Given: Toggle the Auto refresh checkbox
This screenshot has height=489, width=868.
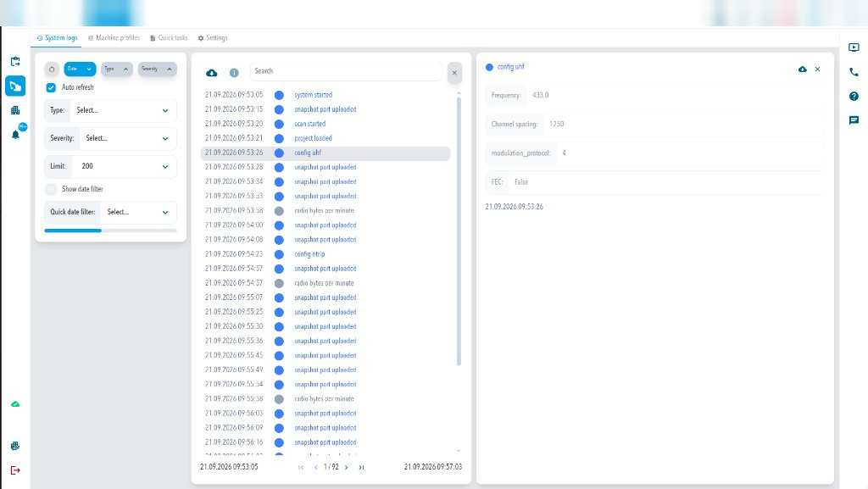Looking at the screenshot, I should point(51,87).
